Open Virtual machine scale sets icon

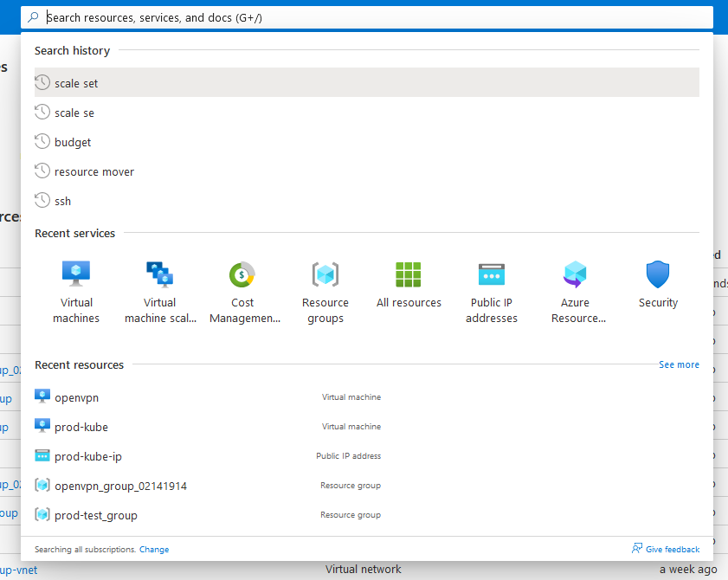[160, 274]
